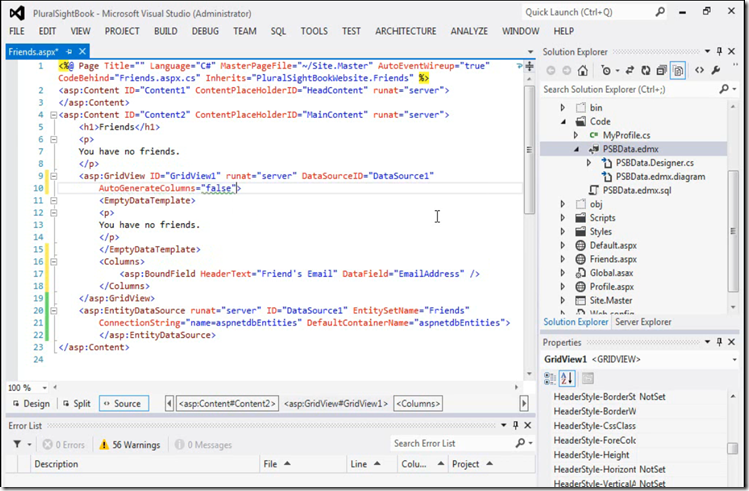
Task: Sort Error List by Description column
Action: coord(145,464)
